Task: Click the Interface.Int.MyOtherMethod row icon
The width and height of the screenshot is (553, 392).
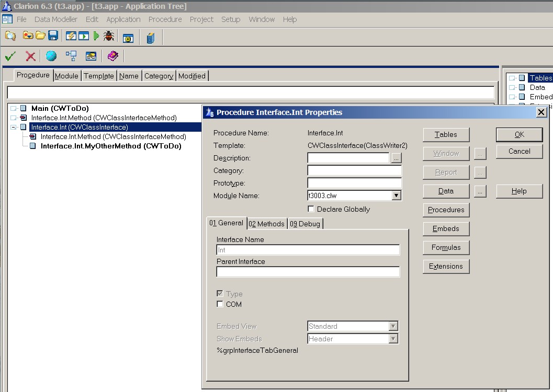Action: point(33,146)
